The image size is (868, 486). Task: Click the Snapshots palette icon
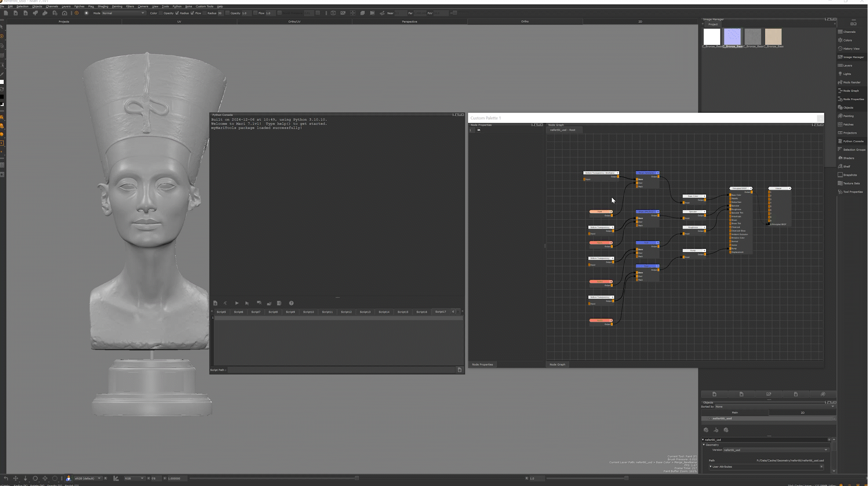coord(849,175)
